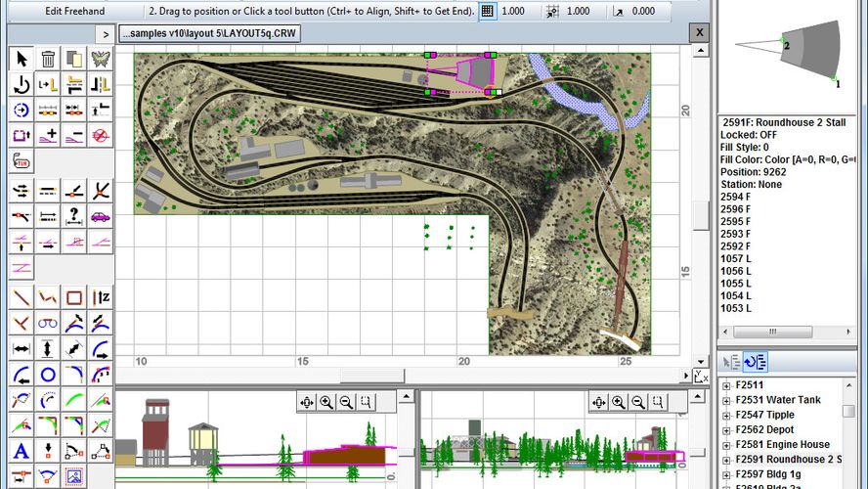Click the butterfly icon in the toolbox
868x489 pixels.
100,60
